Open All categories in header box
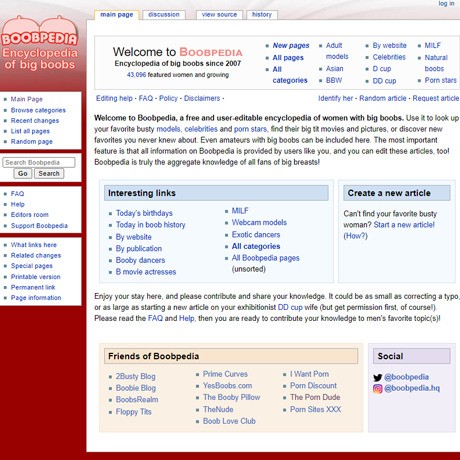This screenshot has width=460, height=460. pos(290,75)
